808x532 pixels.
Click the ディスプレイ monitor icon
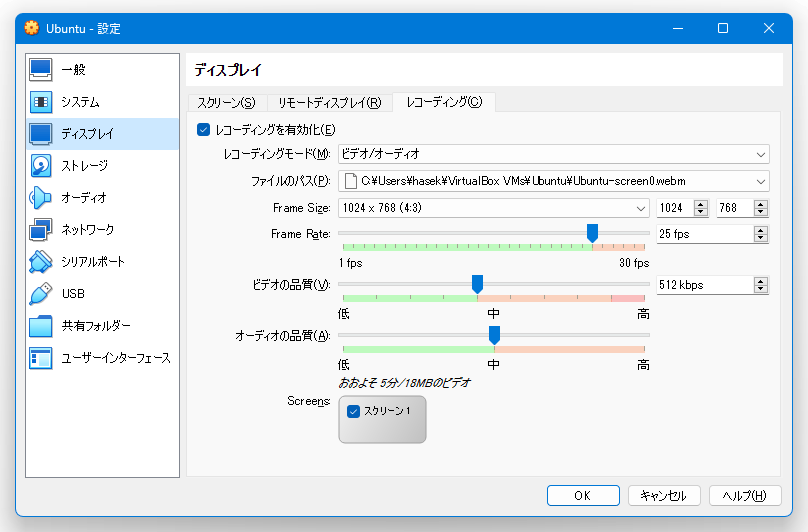point(41,134)
